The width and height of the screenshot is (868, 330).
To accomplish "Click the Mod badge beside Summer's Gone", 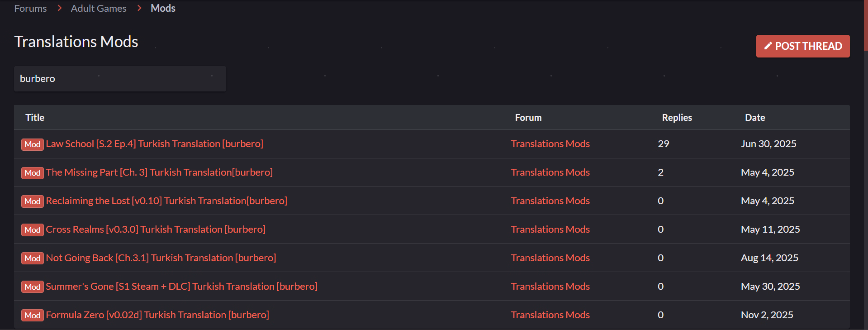I will 33,287.
